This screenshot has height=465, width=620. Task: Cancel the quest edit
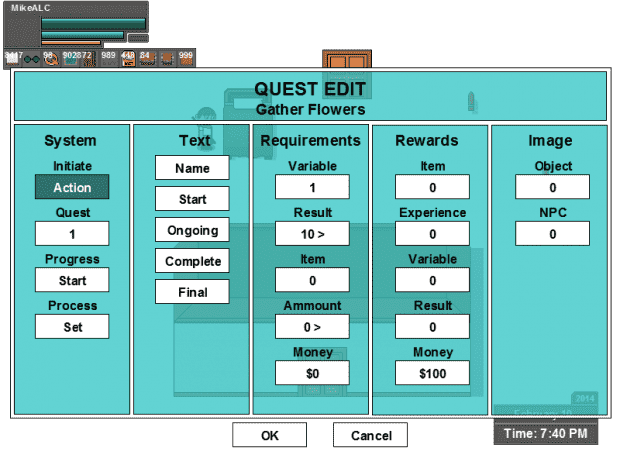coord(370,435)
